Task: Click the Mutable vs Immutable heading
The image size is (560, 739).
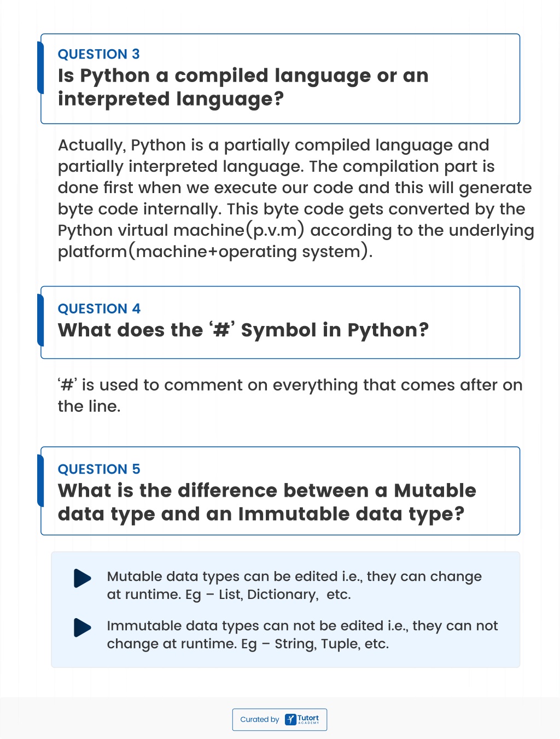Action: [267, 502]
